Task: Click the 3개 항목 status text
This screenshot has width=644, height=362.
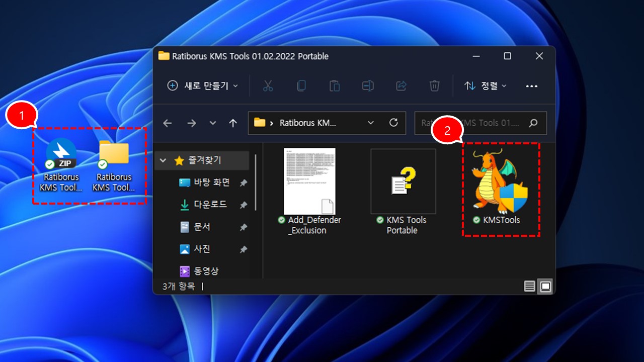Action: 178,287
